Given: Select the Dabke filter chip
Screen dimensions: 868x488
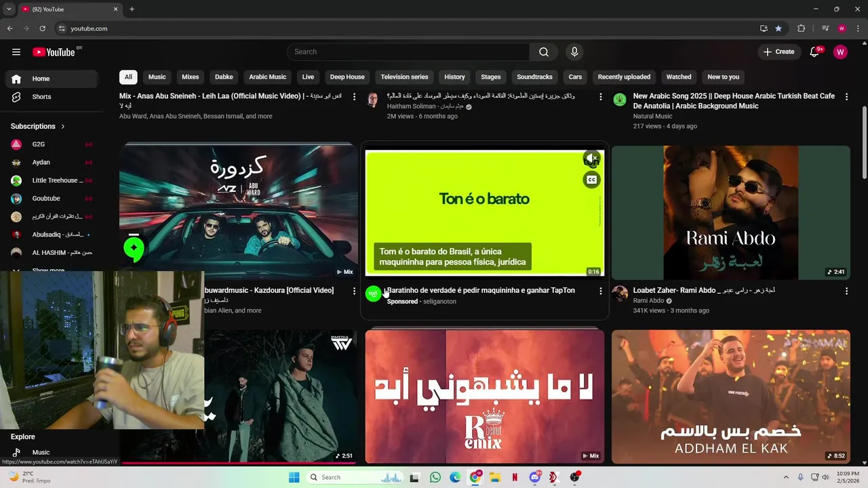Looking at the screenshot, I should 224,77.
